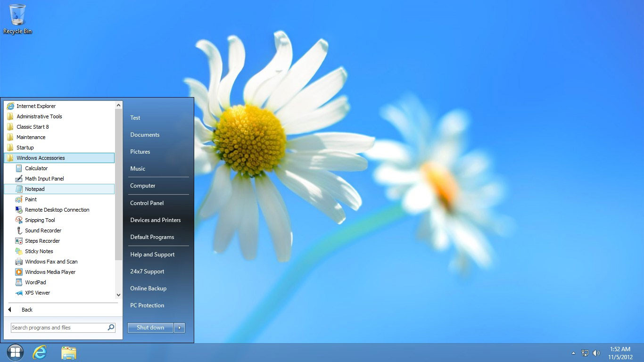
Task: Open Internet Explorer icon in program list
Action: pos(10,106)
